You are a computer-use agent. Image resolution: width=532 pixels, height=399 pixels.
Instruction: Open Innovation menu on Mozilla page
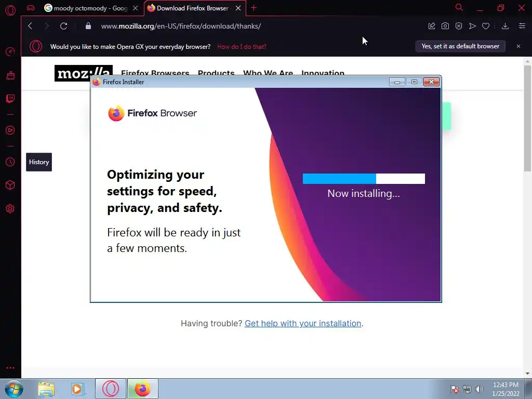pos(323,73)
